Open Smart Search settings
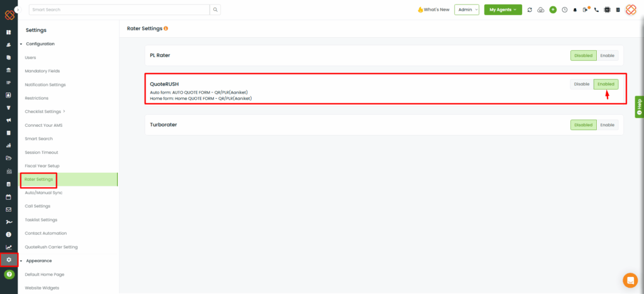Viewport: 644px width, 294px height. [38, 139]
